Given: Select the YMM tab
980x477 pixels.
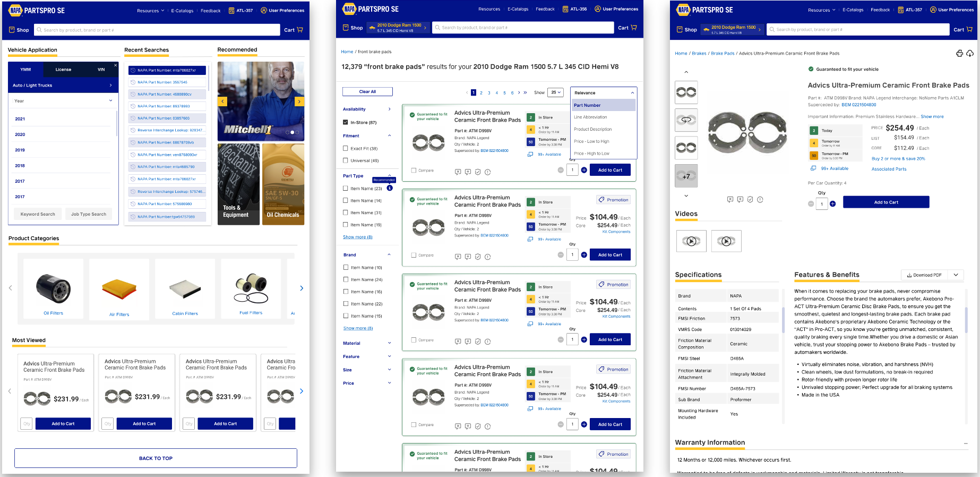Looking at the screenshot, I should pos(25,70).
